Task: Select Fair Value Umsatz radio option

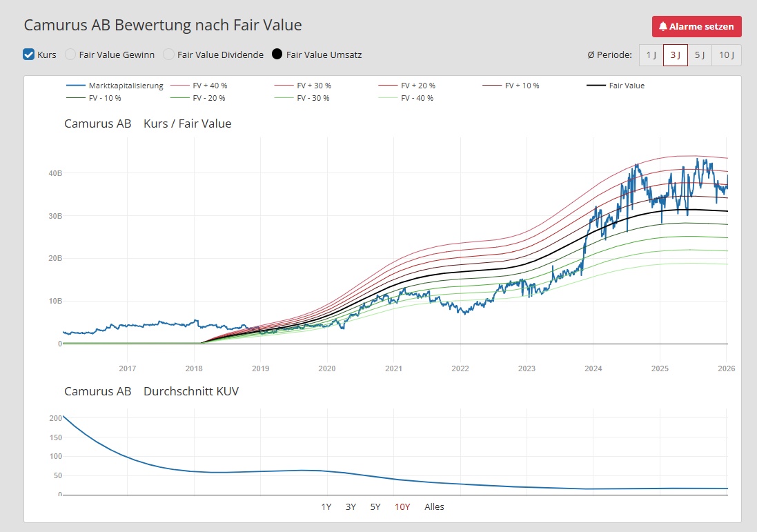Action: (277, 55)
